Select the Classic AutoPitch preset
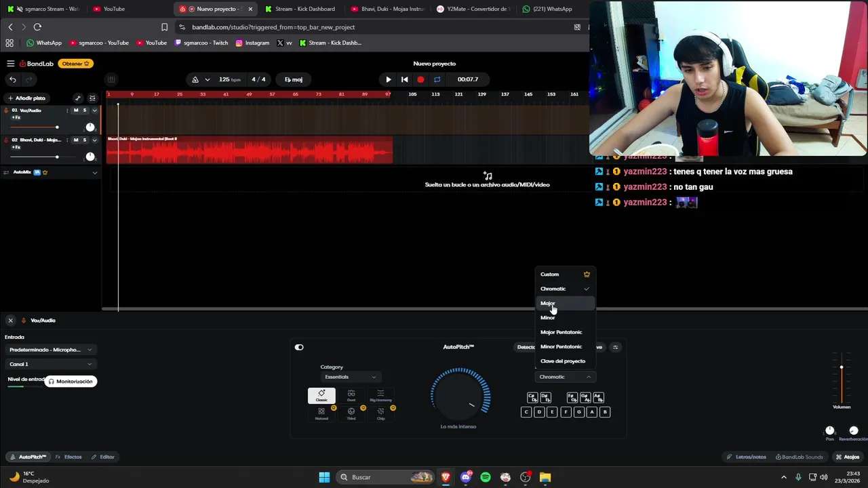The width and height of the screenshot is (868, 488). pos(321,396)
